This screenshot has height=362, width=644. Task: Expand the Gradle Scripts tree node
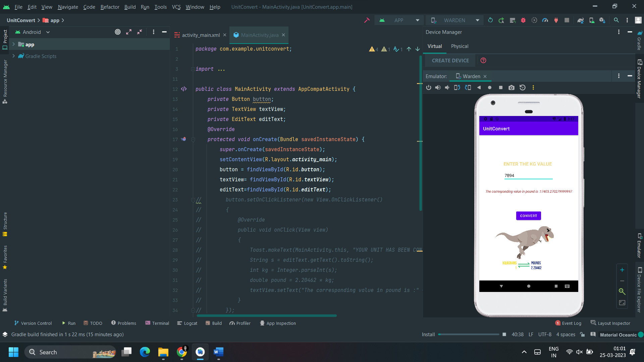tap(14, 56)
